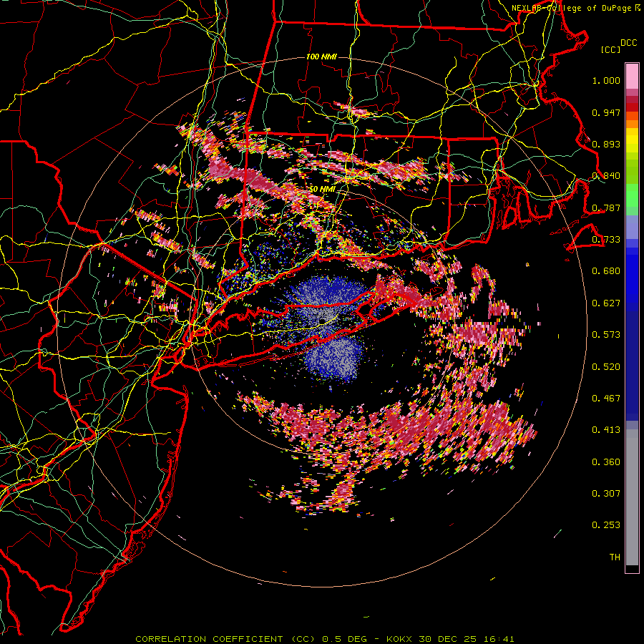
Task: Click the 100 NMI range ring label
Action: coord(321,57)
